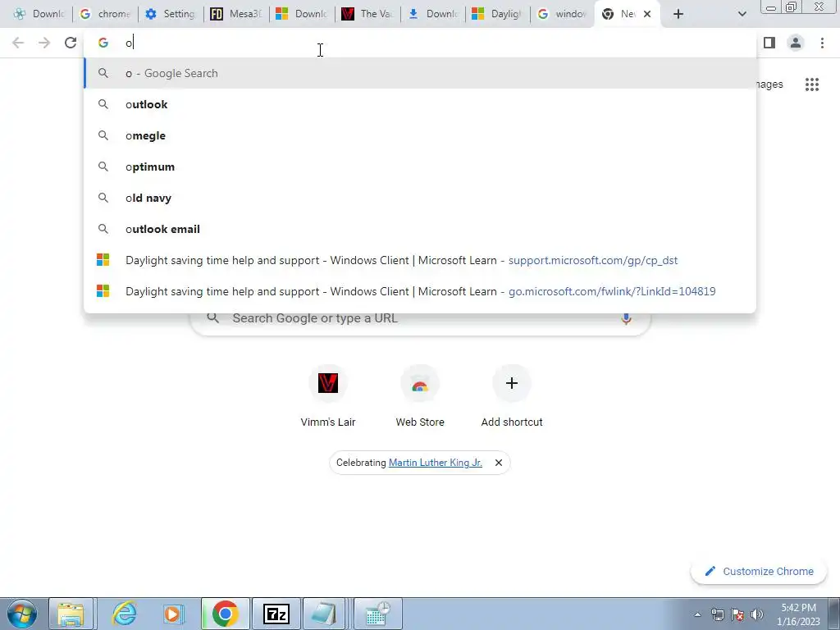The width and height of the screenshot is (840, 630).
Task: Open the Chrome profile avatar
Action: 796,43
